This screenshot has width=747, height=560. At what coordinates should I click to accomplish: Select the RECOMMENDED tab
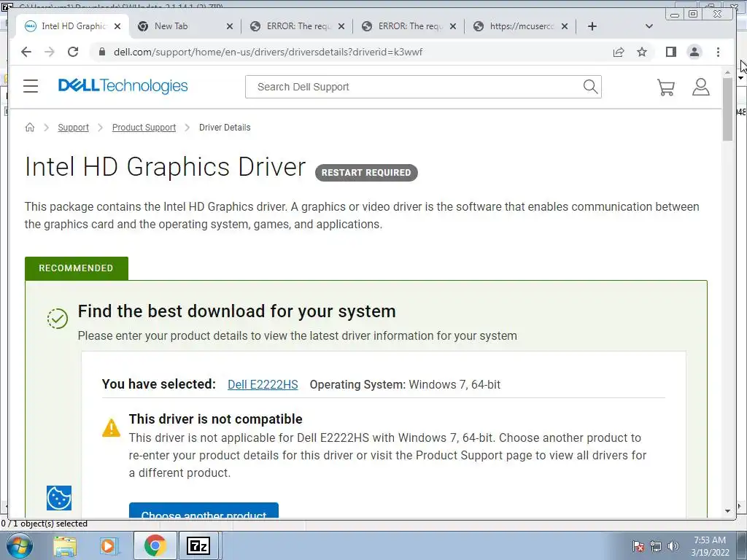(x=76, y=268)
